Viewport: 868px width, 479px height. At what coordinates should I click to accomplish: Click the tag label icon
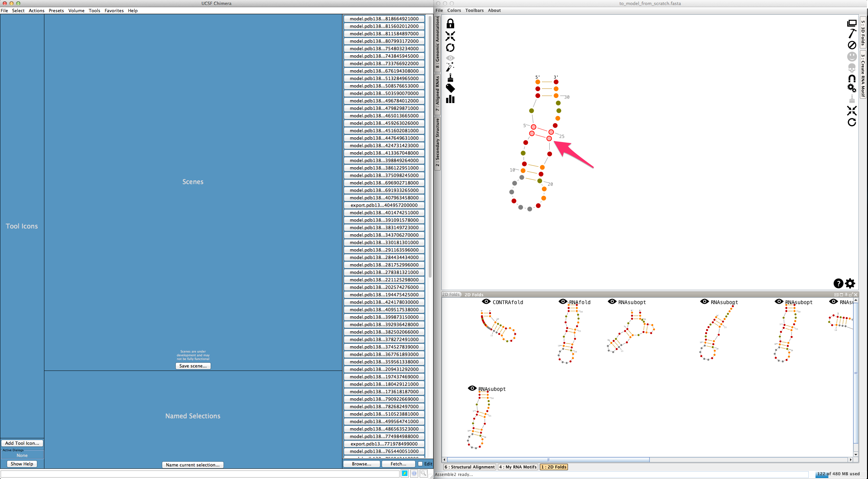(x=450, y=88)
